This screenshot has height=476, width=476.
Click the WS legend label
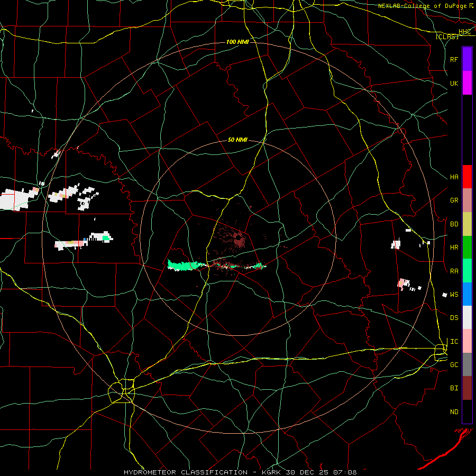tap(454, 295)
